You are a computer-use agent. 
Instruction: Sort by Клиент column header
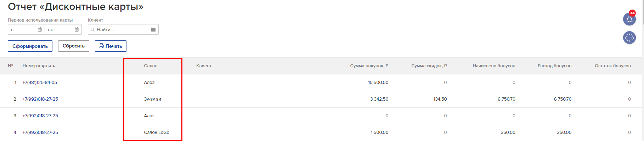(204, 66)
